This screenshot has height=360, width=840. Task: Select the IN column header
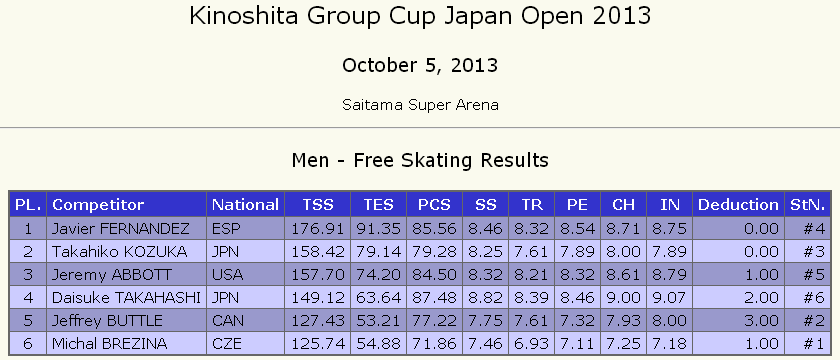(x=669, y=205)
